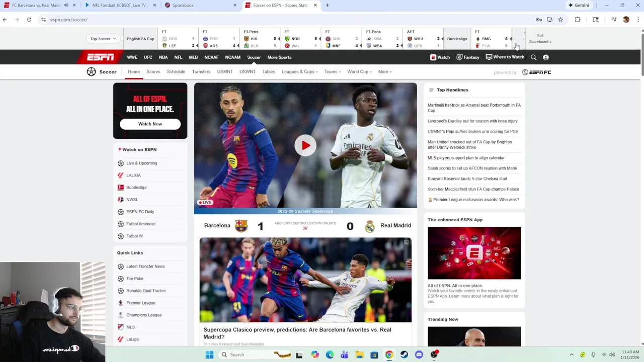Open Microsoft Edge from the taskbar
This screenshot has height=362, width=644.
(330, 354)
